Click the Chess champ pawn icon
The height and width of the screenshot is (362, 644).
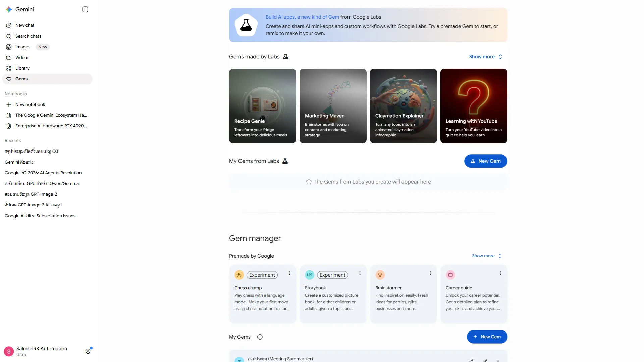click(239, 275)
